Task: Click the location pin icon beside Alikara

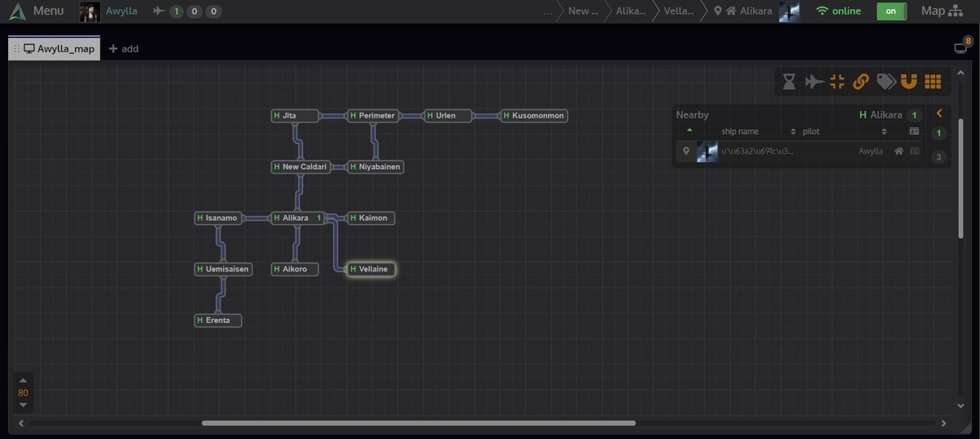Action: [x=718, y=11]
